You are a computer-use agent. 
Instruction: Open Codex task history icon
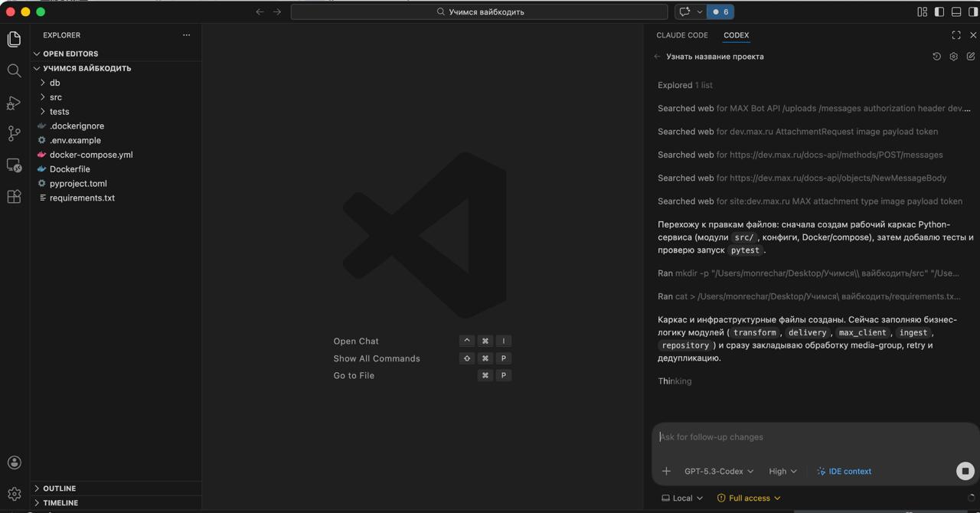[x=936, y=57]
